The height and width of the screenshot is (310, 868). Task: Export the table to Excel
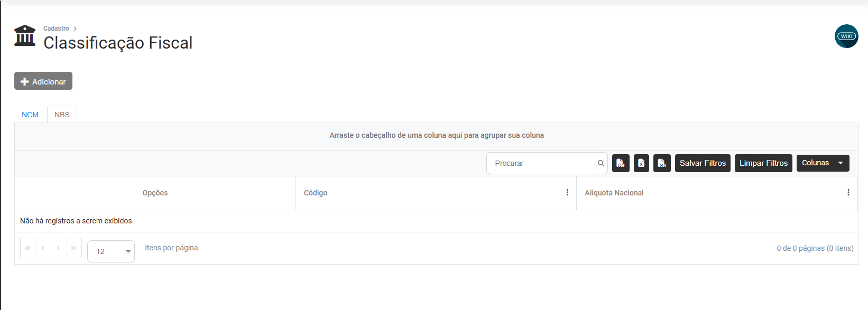tap(641, 163)
